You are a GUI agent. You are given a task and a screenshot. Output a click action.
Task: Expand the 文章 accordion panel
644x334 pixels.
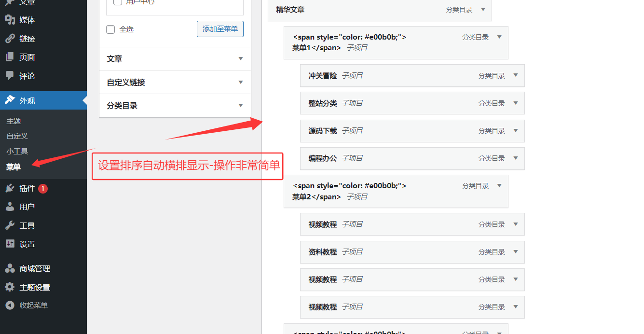tap(175, 59)
